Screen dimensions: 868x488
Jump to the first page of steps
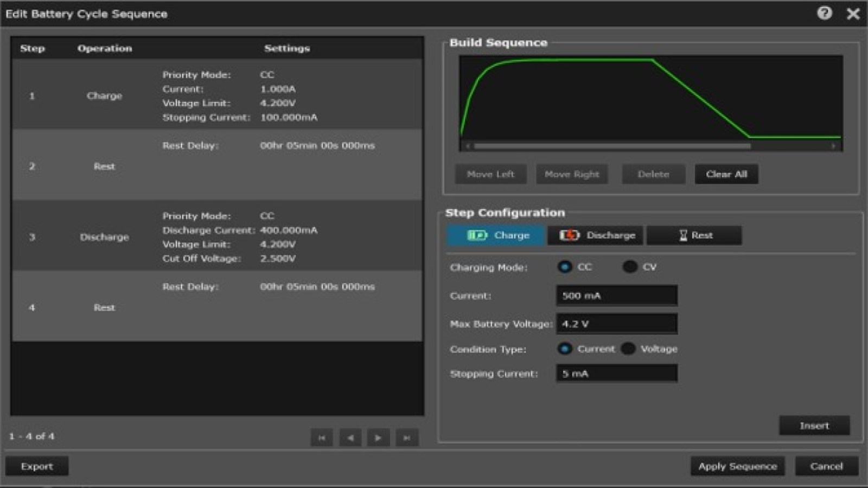pyautogui.click(x=322, y=438)
